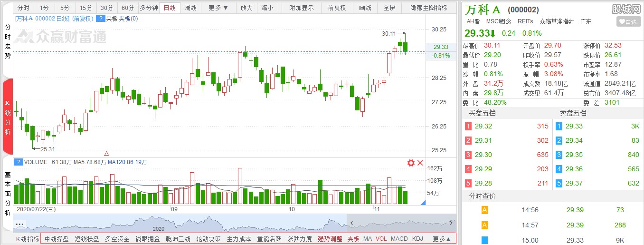Switch to 分时 intraday chart
The width and height of the screenshot is (644, 245).
(x=23, y=8)
